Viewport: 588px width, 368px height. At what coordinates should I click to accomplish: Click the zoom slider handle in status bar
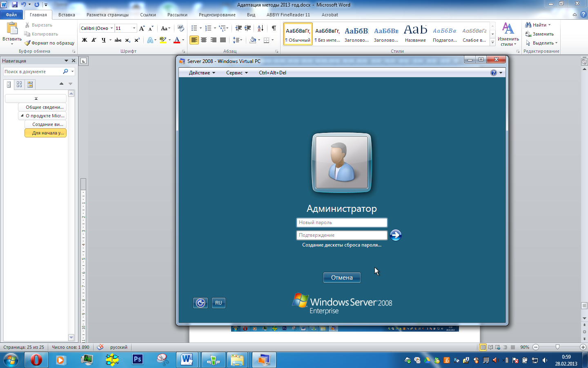coord(558,347)
